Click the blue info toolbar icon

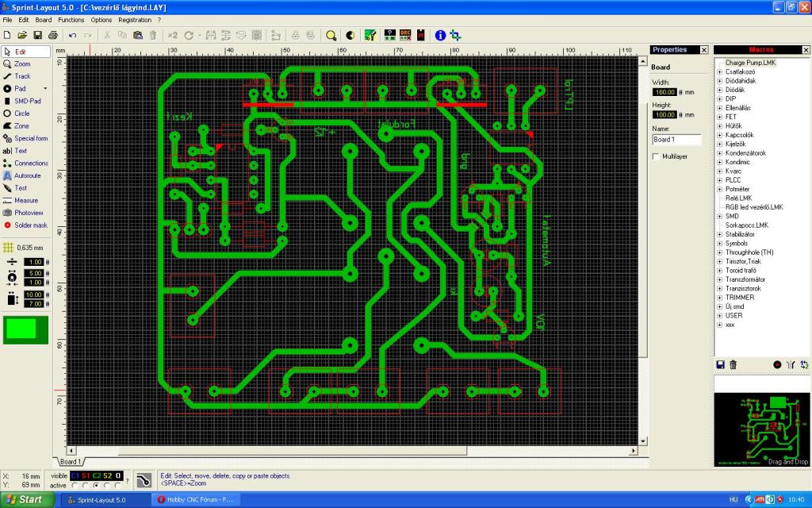click(x=440, y=35)
